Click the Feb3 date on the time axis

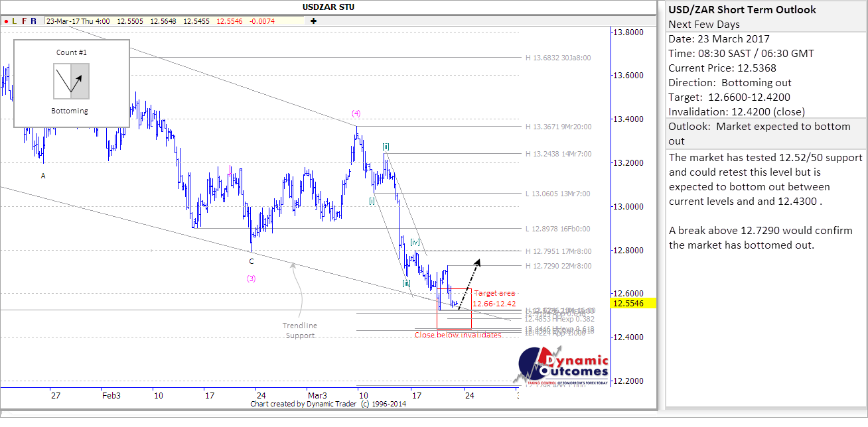(x=111, y=395)
